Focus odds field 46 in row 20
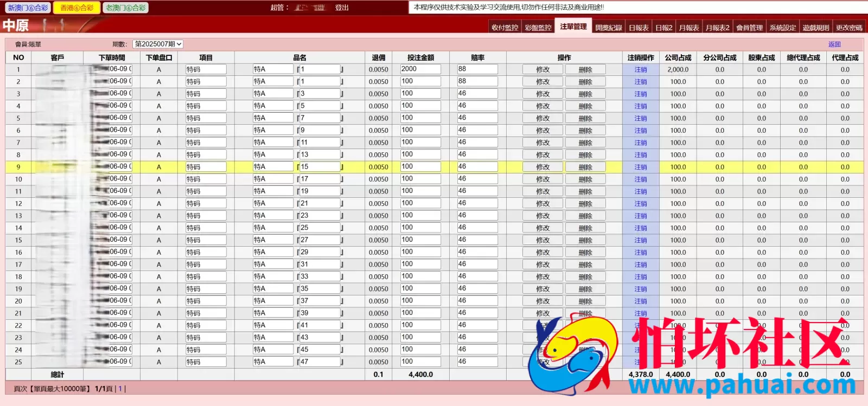Image resolution: width=868 pixels, height=406 pixels. pyautogui.click(x=477, y=301)
